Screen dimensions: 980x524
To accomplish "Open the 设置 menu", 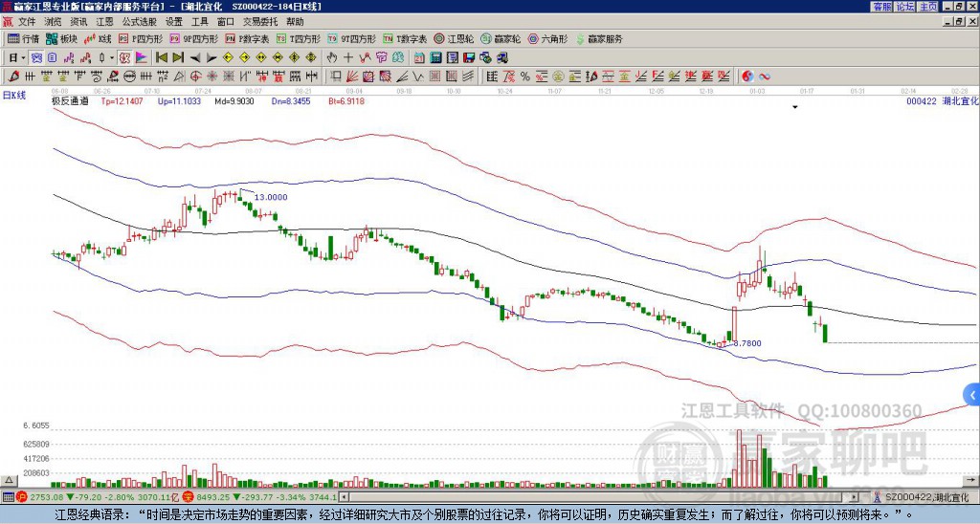I will pyautogui.click(x=174, y=22).
